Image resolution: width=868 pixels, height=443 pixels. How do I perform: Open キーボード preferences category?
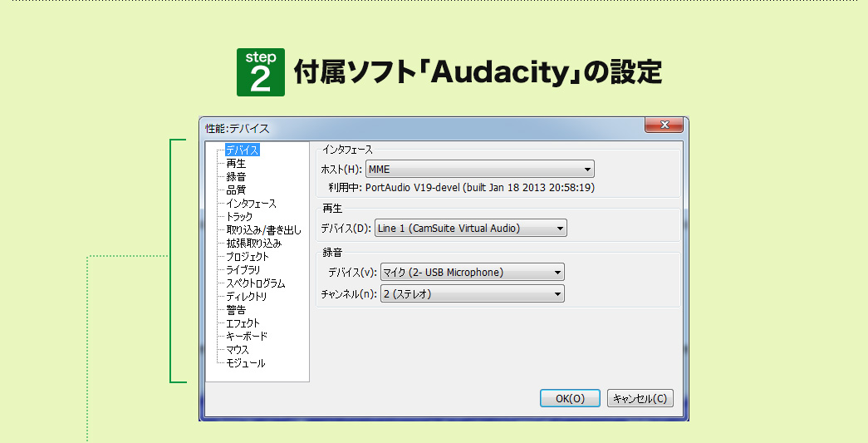(247, 336)
